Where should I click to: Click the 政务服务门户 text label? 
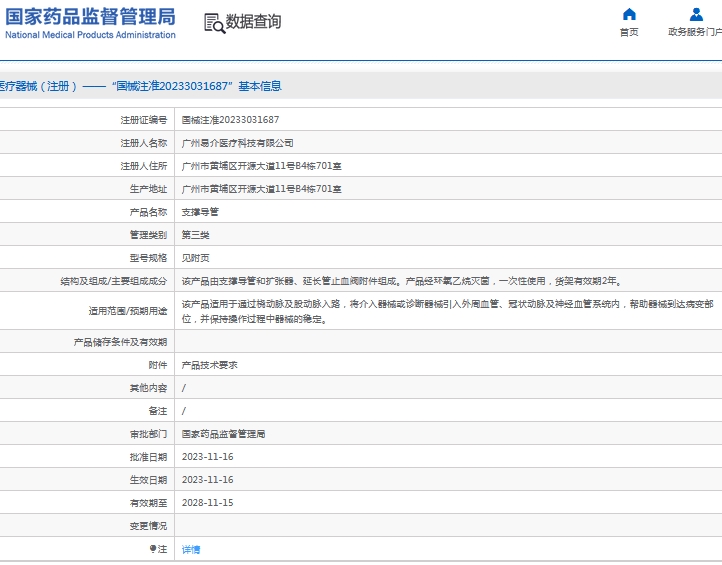pos(695,32)
